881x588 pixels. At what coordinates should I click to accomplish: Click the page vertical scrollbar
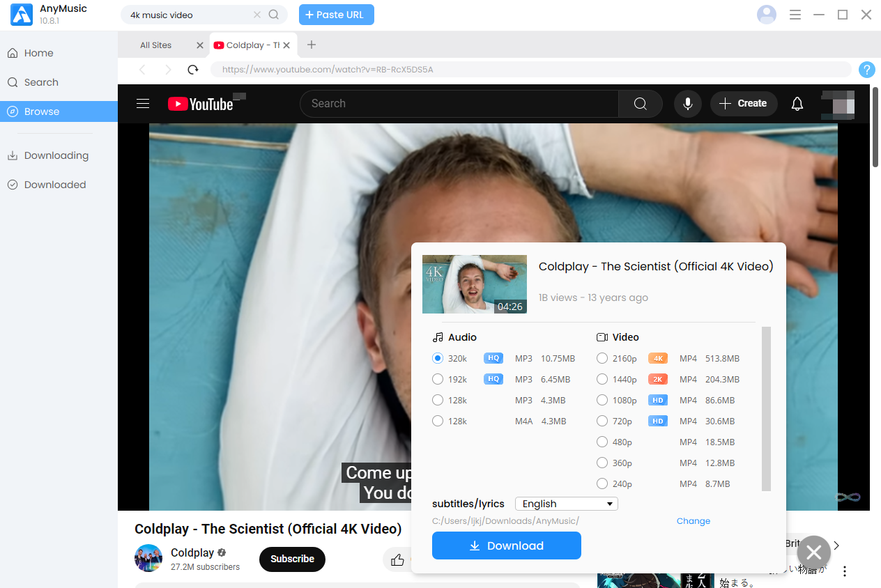pyautogui.click(x=876, y=127)
